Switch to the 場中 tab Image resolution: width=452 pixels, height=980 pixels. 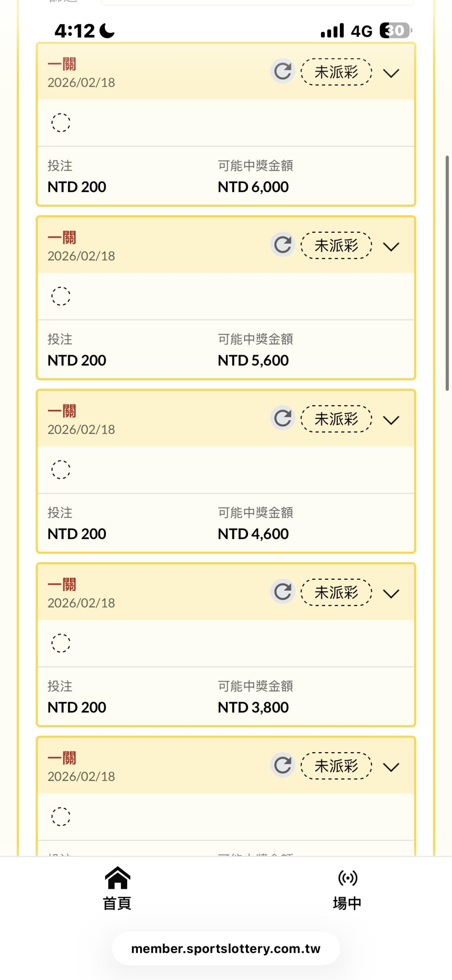[347, 903]
